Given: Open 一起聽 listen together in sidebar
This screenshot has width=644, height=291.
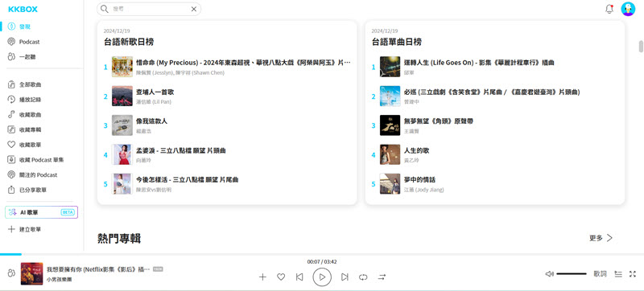Looking at the screenshot, I should click(x=22, y=57).
